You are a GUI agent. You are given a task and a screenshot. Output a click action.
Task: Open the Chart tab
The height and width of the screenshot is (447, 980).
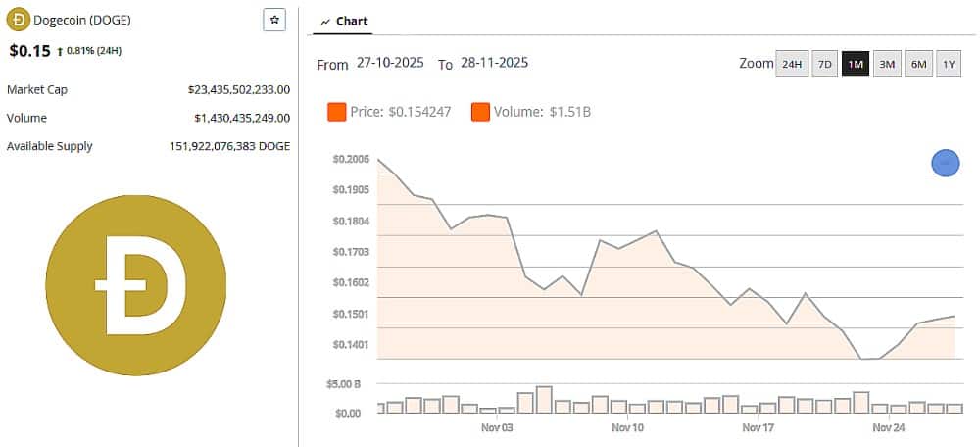click(x=343, y=22)
